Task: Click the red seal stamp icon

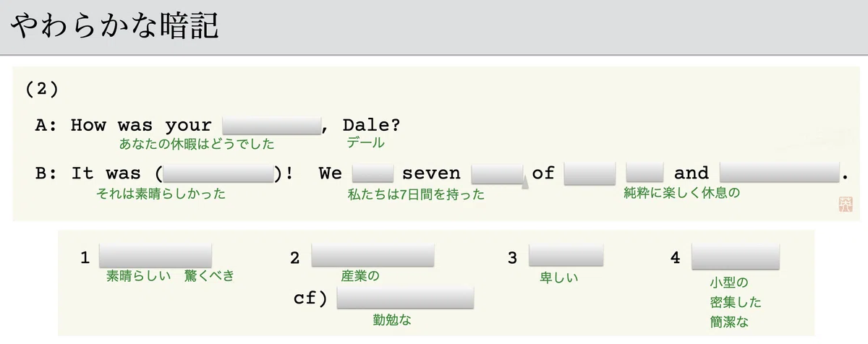Action: tap(843, 205)
